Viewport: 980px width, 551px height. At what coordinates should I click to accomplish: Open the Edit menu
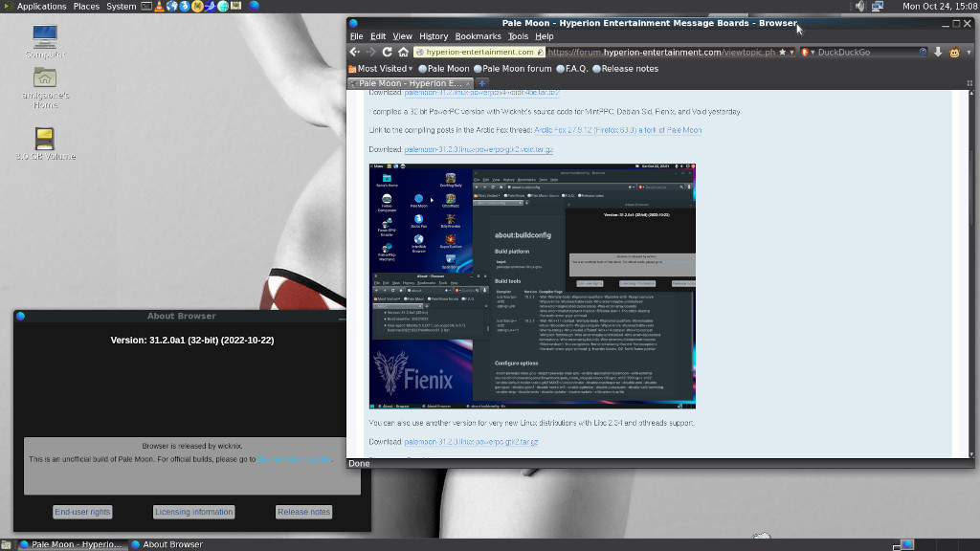[x=378, y=36]
